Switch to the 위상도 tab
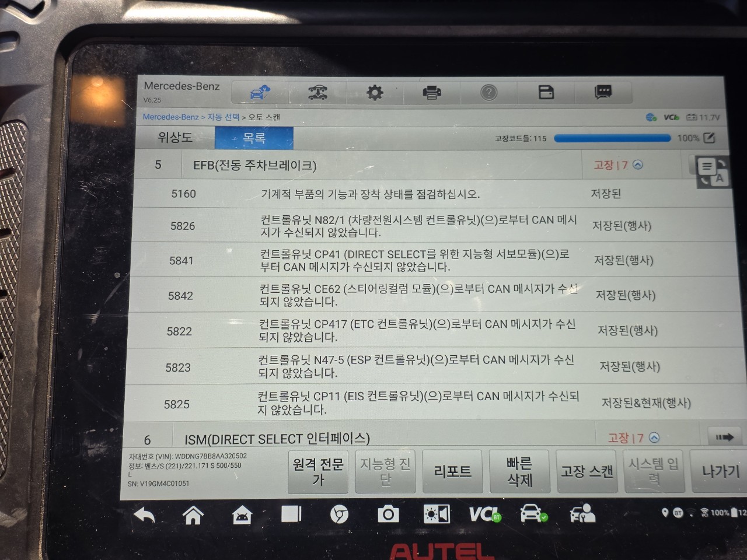Screen dimensions: 747x560 (175, 138)
